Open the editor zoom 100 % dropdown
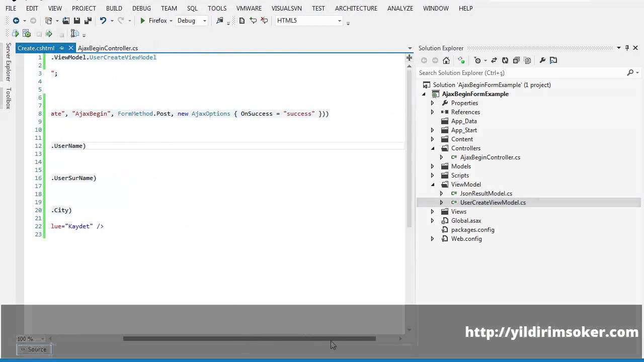This screenshot has width=644, height=362. (42, 339)
